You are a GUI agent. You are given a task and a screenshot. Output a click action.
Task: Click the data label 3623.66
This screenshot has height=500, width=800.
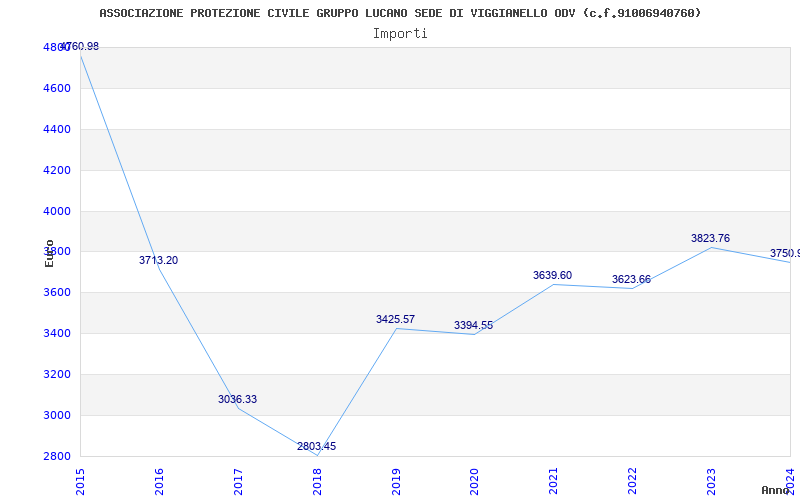[x=632, y=280]
